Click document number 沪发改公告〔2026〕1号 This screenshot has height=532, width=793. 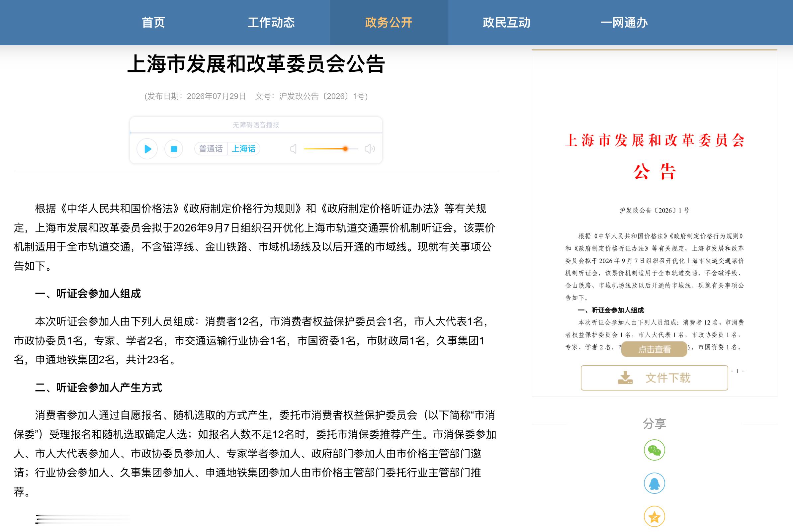[x=321, y=96]
